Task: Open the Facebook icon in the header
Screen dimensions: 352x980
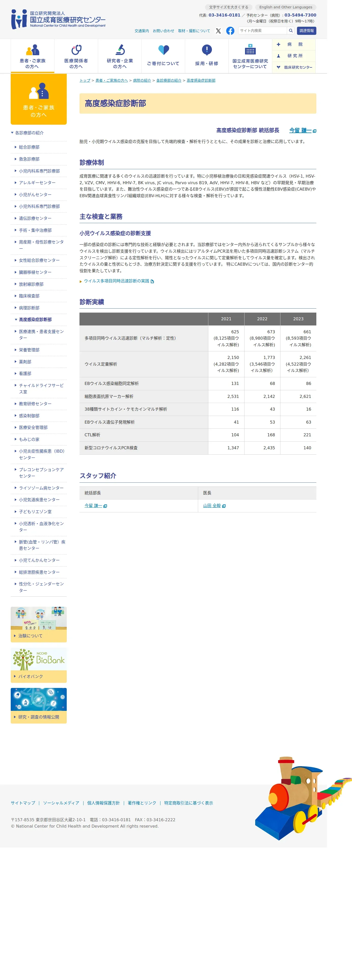Action: tap(230, 31)
